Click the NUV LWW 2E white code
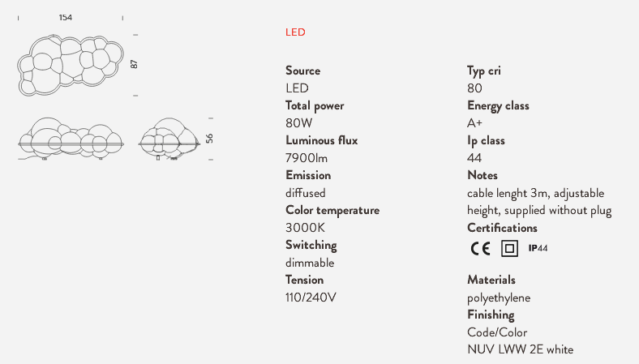Image resolution: width=639 pixels, height=364 pixels. pyautogui.click(x=521, y=349)
